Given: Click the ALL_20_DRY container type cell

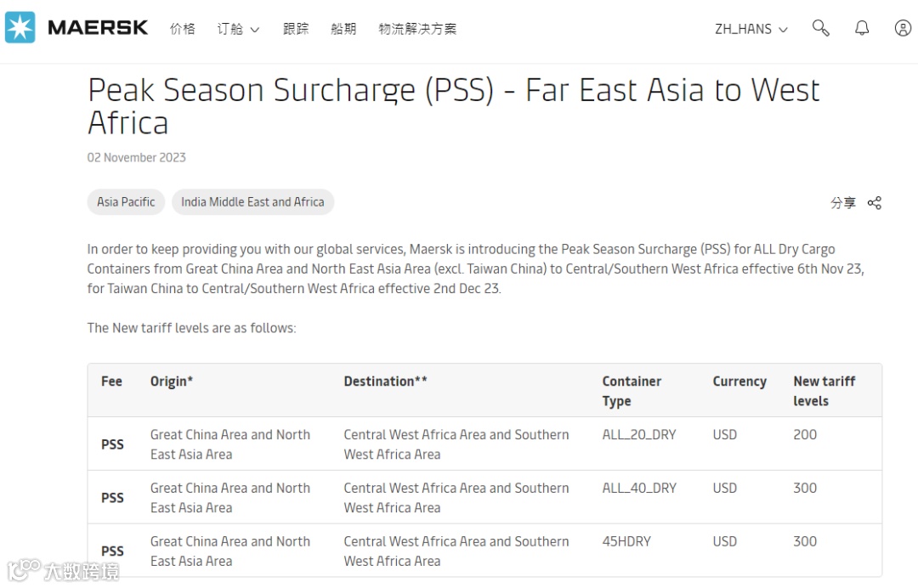Looking at the screenshot, I should 638,435.
